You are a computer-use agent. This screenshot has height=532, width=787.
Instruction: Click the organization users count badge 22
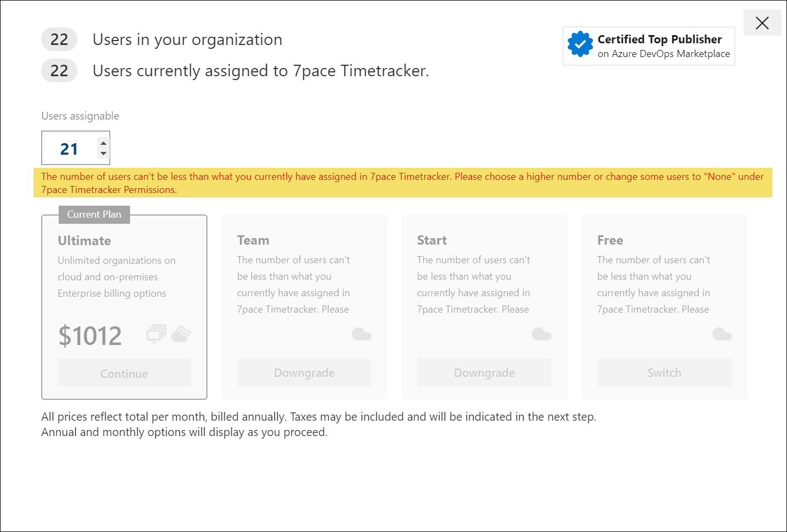pos(59,39)
